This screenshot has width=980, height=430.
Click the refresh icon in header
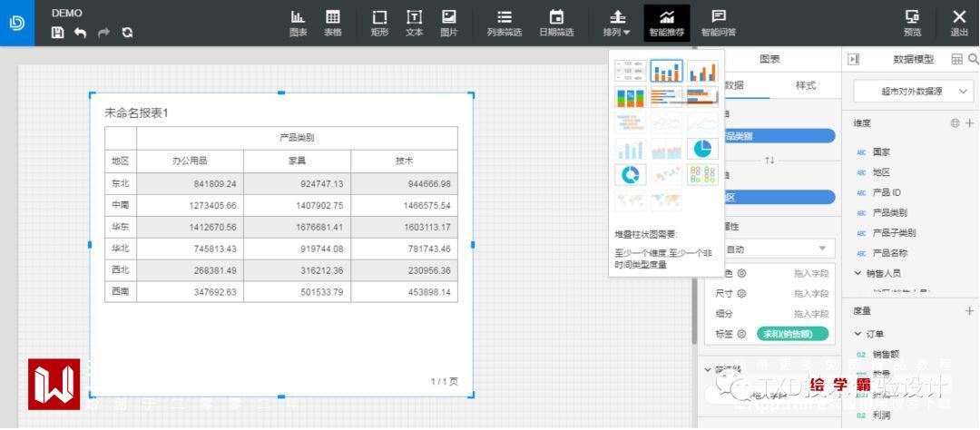pos(128,33)
